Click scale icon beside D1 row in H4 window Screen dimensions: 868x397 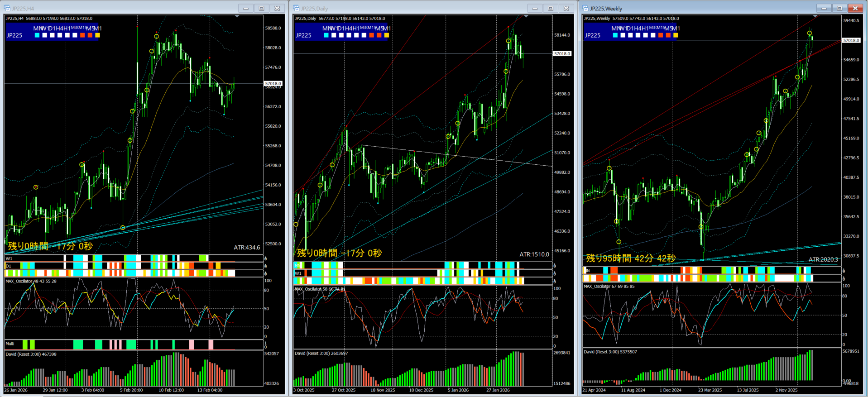[x=265, y=266]
